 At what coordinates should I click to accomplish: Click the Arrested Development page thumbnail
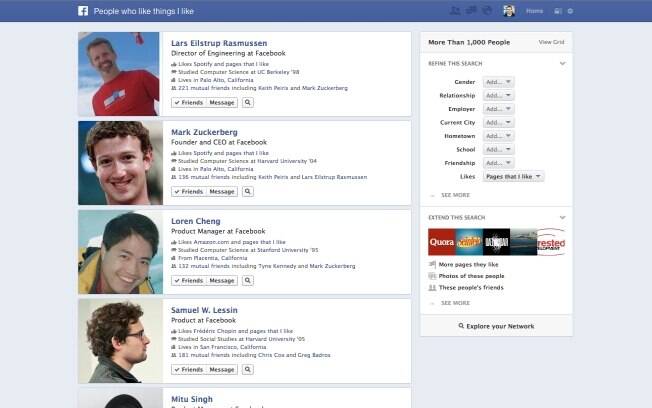click(551, 242)
